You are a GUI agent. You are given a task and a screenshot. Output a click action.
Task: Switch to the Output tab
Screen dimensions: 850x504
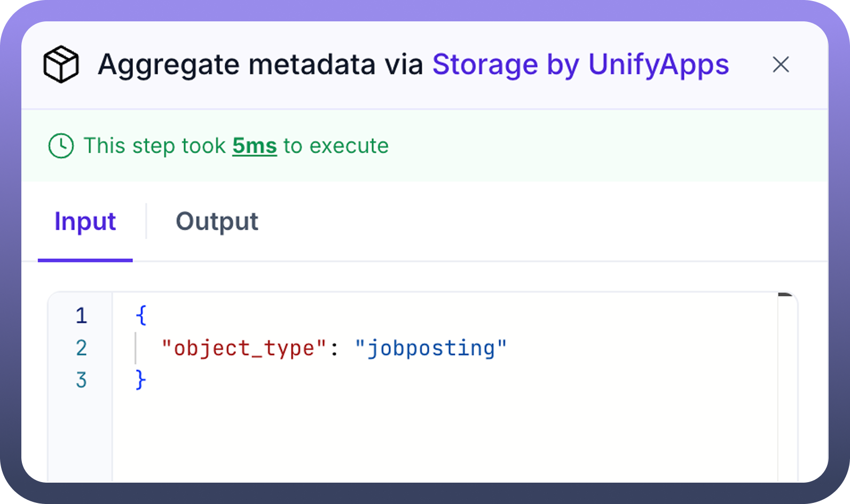[217, 222]
